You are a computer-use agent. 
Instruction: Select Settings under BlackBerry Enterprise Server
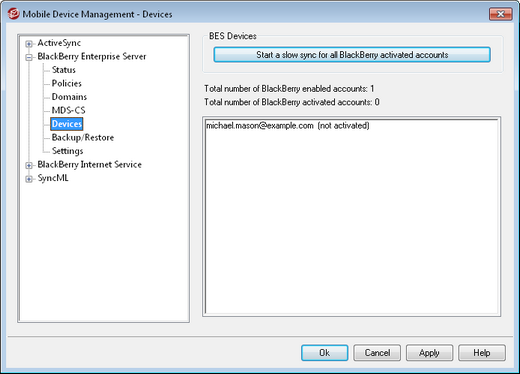[x=67, y=151]
